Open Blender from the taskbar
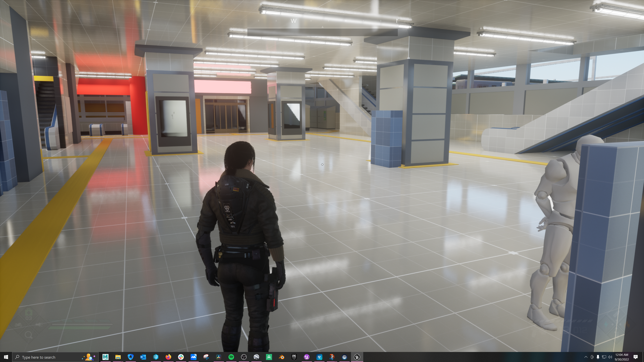Viewport: 644px width, 362px height. pos(281,357)
